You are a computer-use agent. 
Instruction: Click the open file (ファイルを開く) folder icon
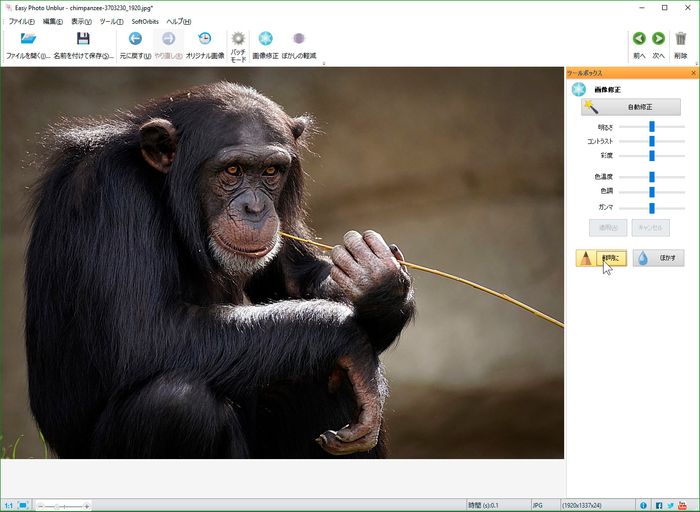(28, 39)
